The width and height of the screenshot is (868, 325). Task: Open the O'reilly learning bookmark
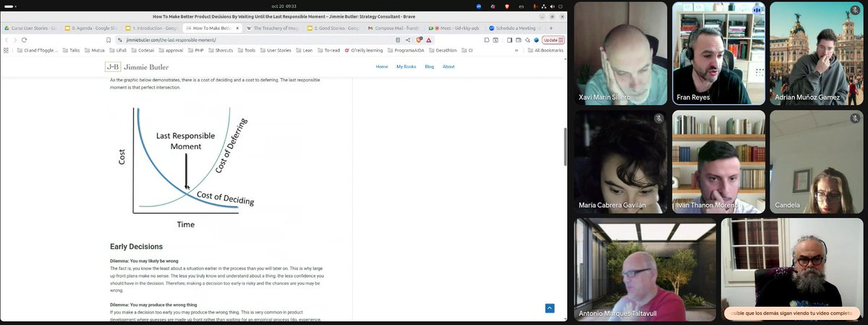364,51
